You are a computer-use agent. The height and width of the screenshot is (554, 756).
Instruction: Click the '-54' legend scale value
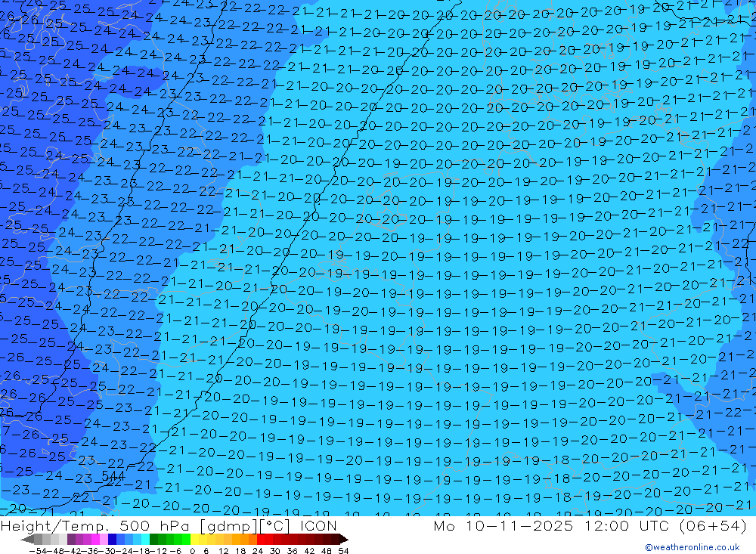coord(38,551)
